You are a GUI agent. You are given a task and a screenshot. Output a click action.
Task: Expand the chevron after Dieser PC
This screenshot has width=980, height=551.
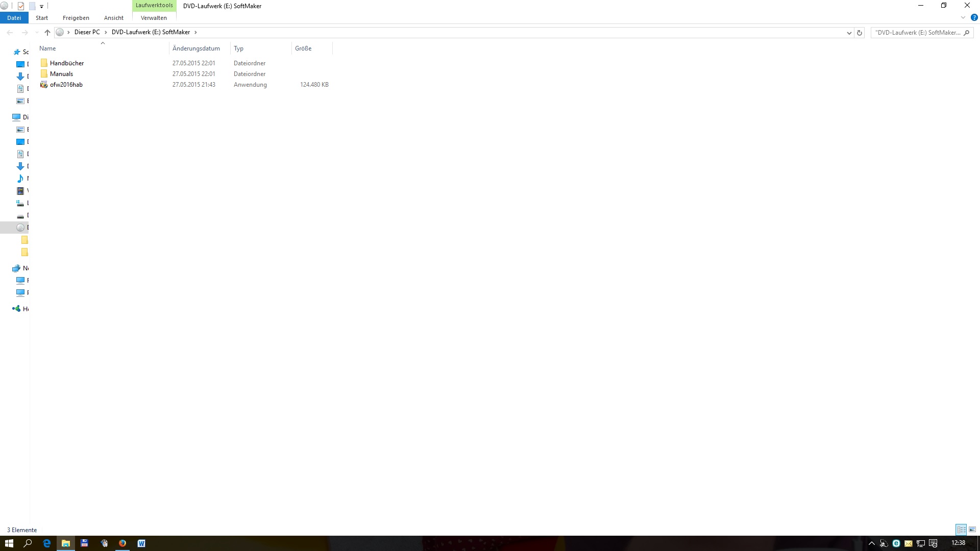point(106,32)
